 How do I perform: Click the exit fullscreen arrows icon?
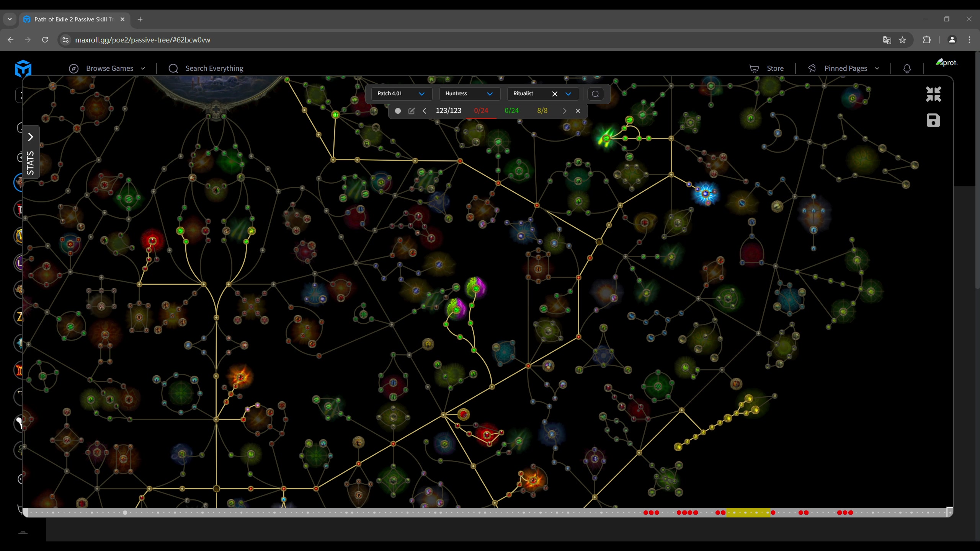coord(933,94)
